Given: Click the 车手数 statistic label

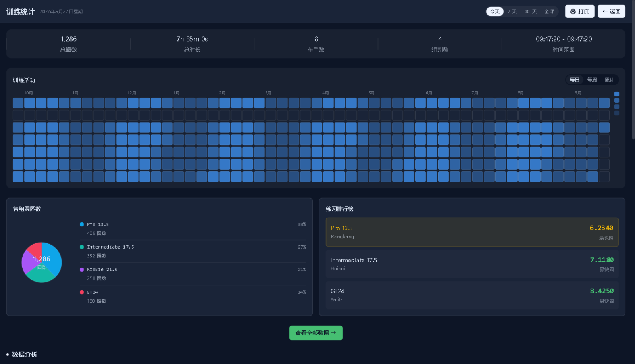Looking at the screenshot, I should [x=316, y=50].
